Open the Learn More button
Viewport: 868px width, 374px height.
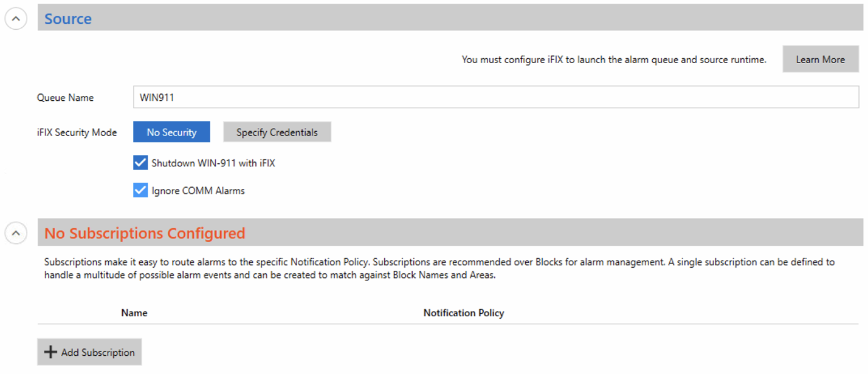[x=820, y=59]
